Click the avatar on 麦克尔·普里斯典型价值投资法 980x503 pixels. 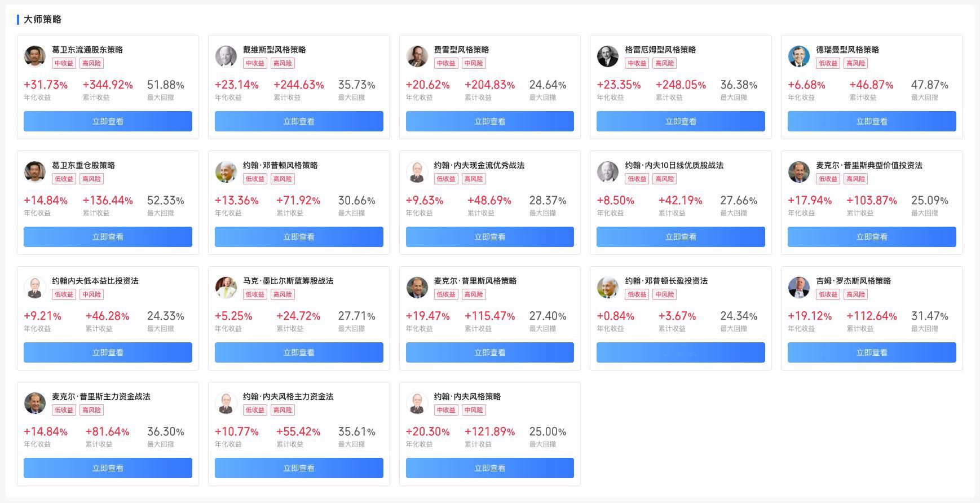tap(799, 171)
